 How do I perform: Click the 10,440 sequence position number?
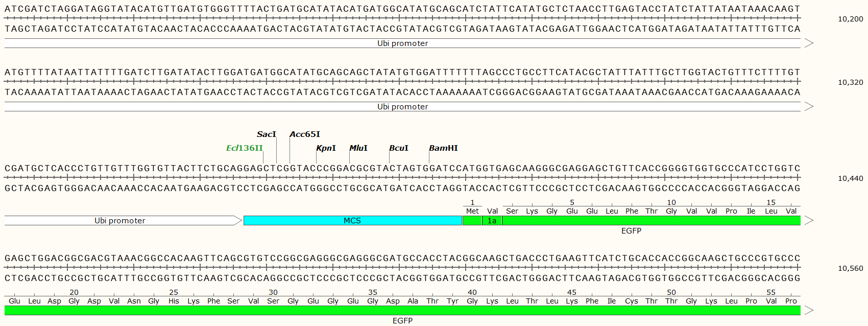coord(850,178)
